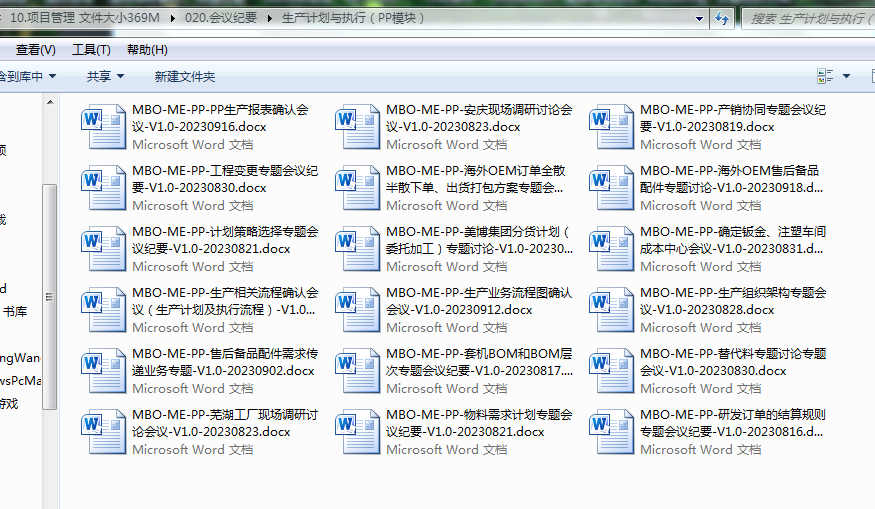Select the 研发订单的结算规则 document icon
This screenshot has height=509, width=875.
611,432
